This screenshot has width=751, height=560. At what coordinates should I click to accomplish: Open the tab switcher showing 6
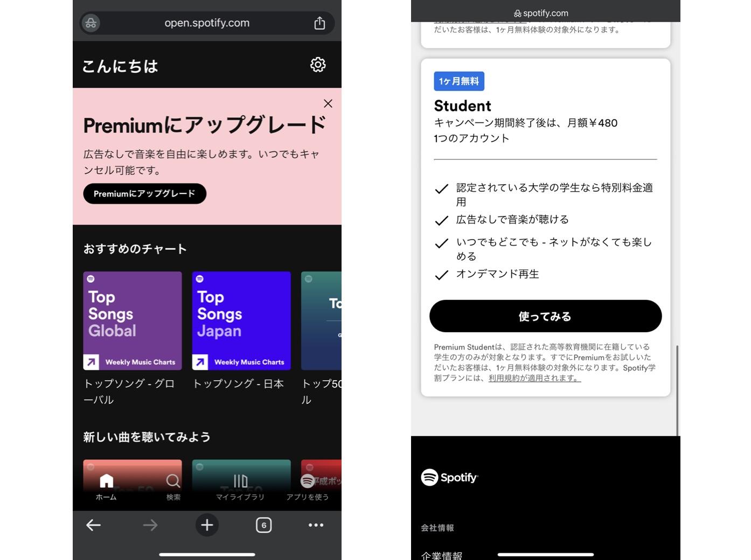(263, 525)
